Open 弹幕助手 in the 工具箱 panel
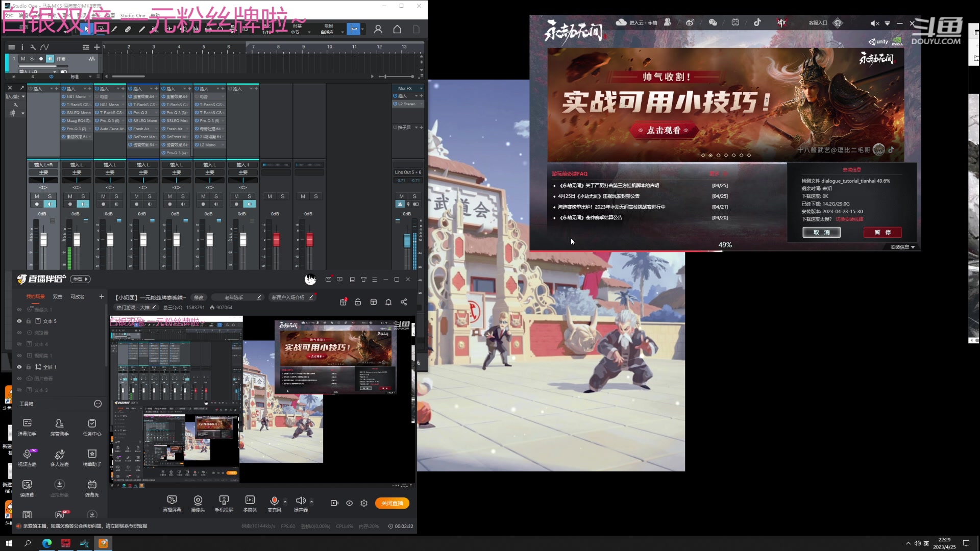Viewport: 980px width, 551px height. 27,427
